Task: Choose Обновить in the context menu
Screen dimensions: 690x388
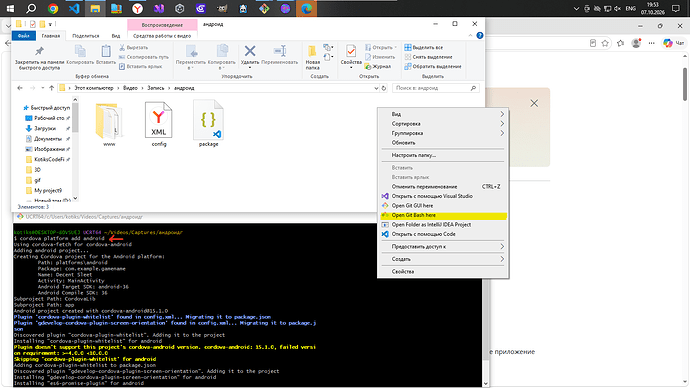Action: (444, 143)
